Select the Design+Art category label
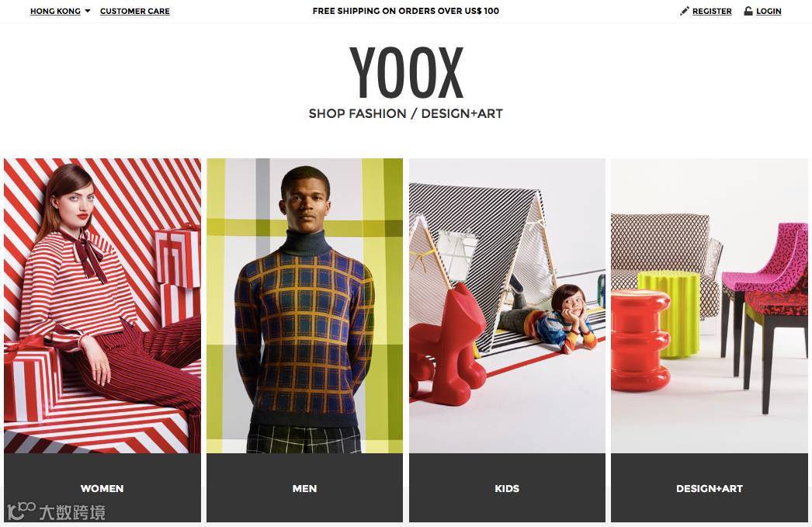 (x=710, y=488)
